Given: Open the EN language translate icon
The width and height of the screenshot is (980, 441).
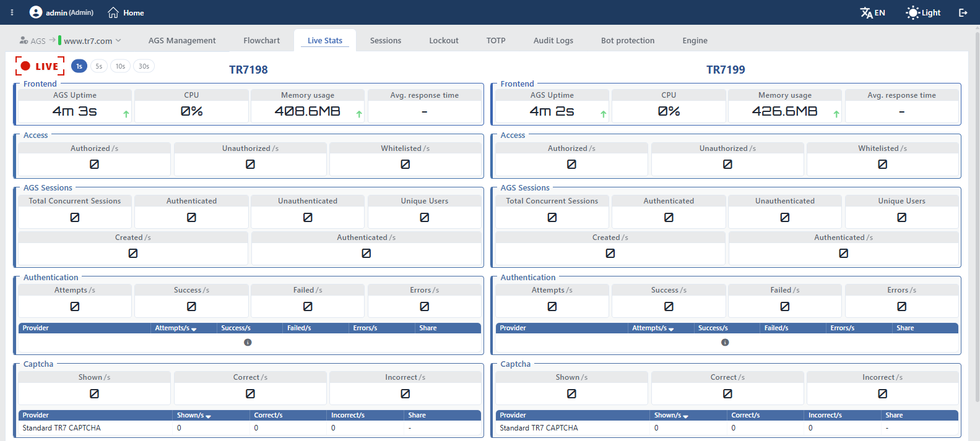Looking at the screenshot, I should [866, 12].
